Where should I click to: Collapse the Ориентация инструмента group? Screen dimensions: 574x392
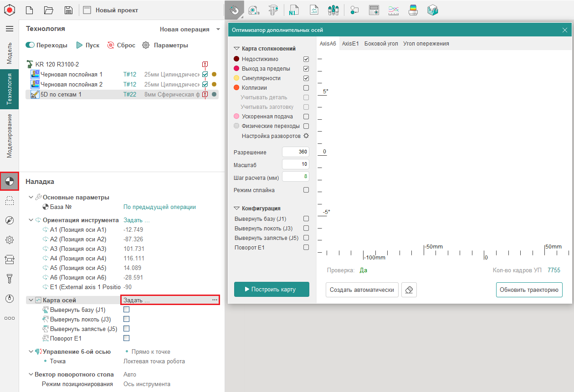pos(31,220)
